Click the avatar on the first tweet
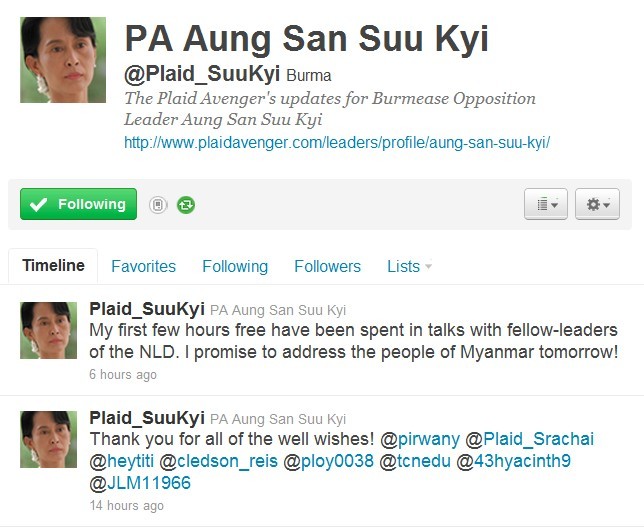644x527 pixels. pyautogui.click(x=48, y=331)
